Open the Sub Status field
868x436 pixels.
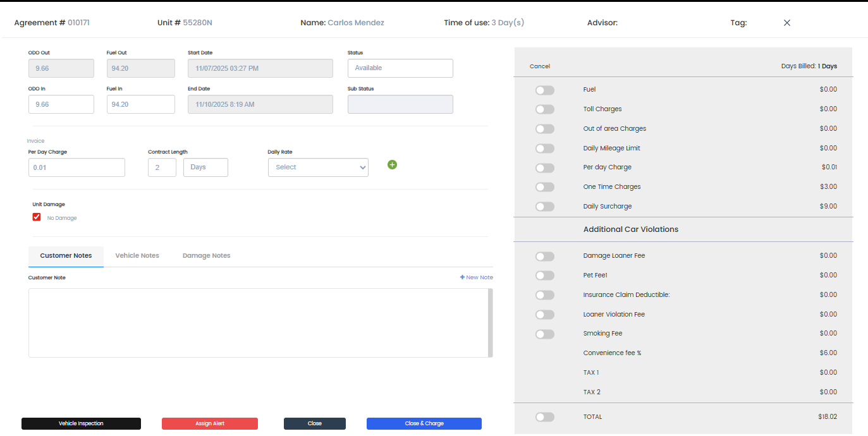click(400, 104)
